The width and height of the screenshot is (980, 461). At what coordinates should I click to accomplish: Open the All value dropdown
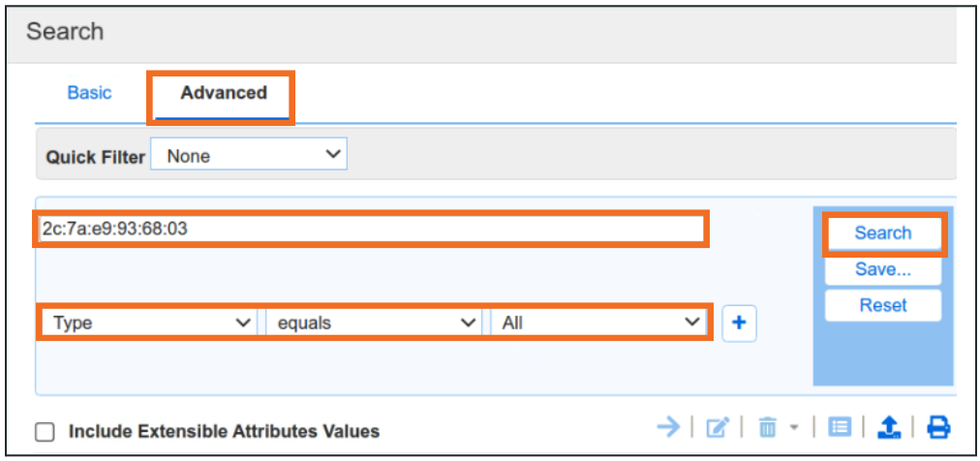pyautogui.click(x=598, y=323)
